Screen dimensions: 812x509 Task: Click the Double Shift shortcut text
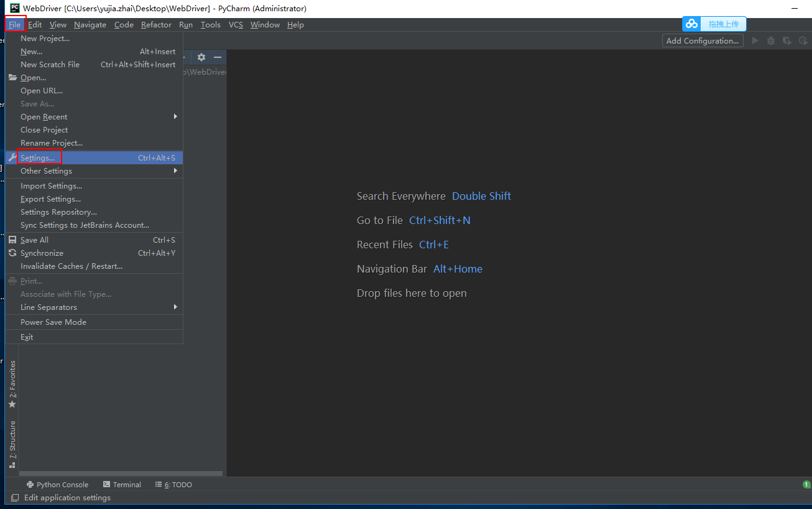tap(481, 196)
